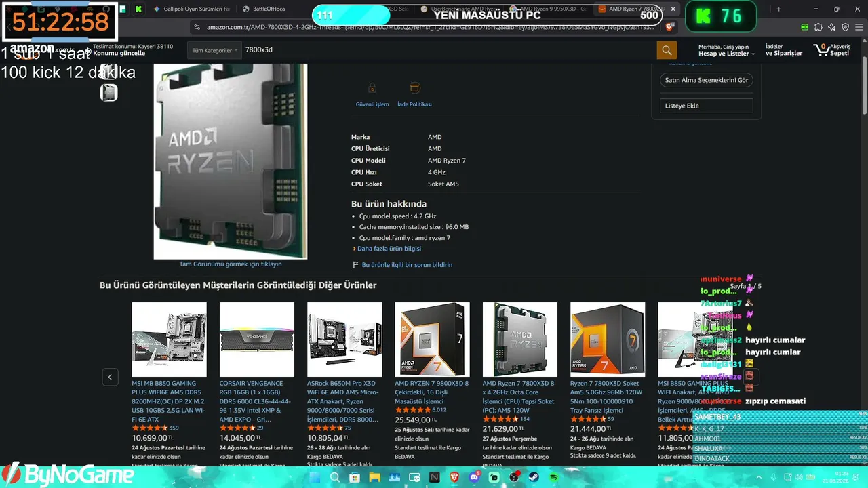Open Corsair Vengeance RGB RAM product image
Viewport: 868px width, 488px height.
point(257,340)
